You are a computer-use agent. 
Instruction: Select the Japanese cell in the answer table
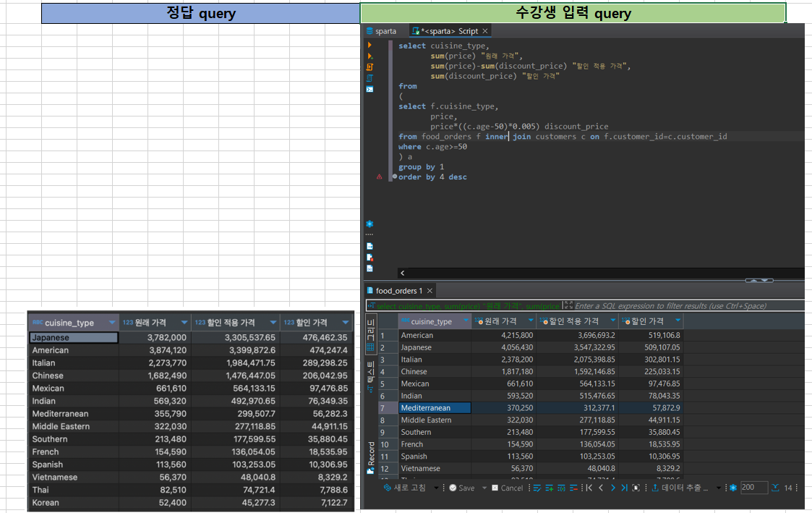[x=74, y=337]
